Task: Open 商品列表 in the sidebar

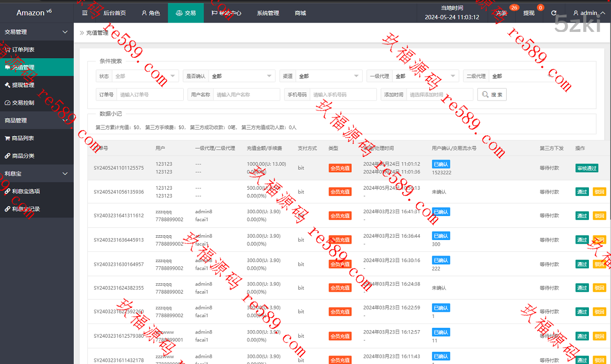Action: click(x=23, y=138)
